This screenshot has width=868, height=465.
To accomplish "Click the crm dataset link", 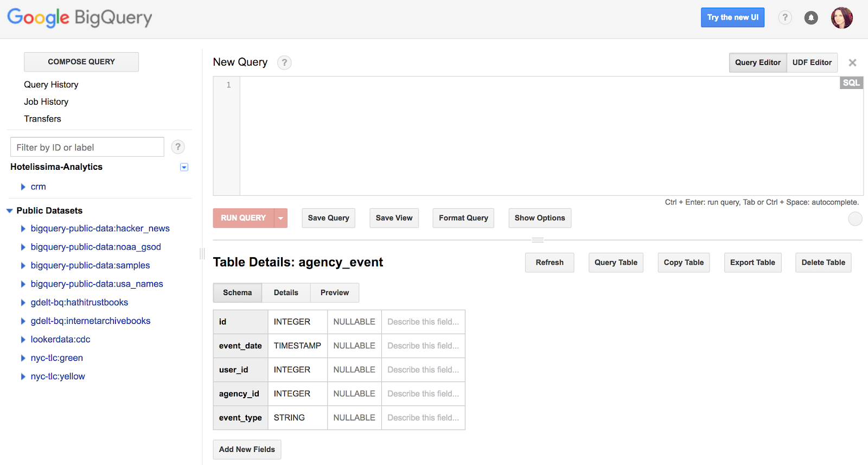I will 38,187.
